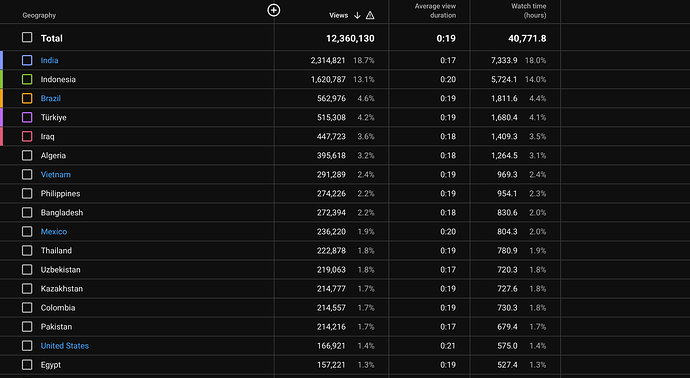The width and height of the screenshot is (690, 378).
Task: Sort by the Views descending arrow
Action: click(357, 15)
